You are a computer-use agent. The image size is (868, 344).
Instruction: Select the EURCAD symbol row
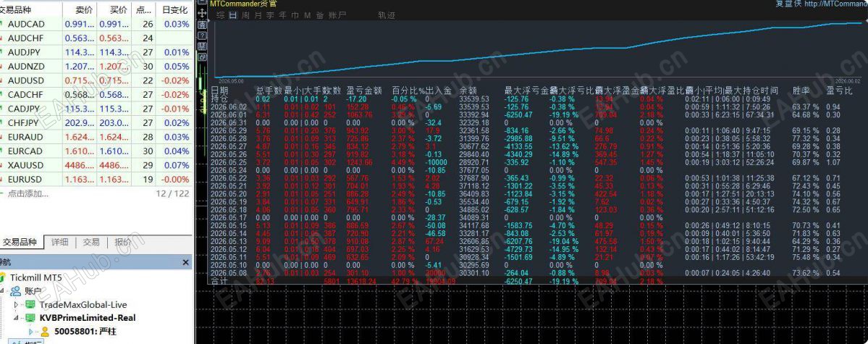tap(96, 151)
